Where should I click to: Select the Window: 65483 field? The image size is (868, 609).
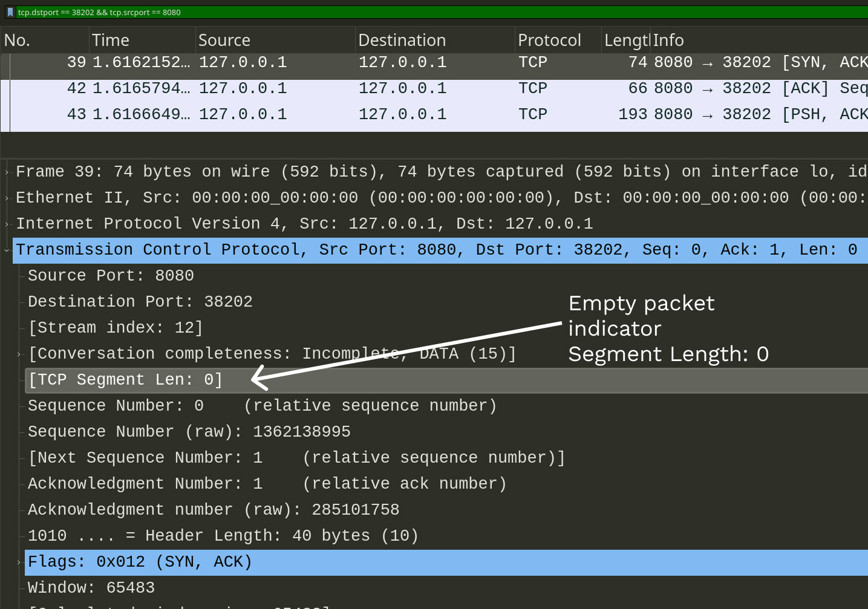[x=91, y=587]
